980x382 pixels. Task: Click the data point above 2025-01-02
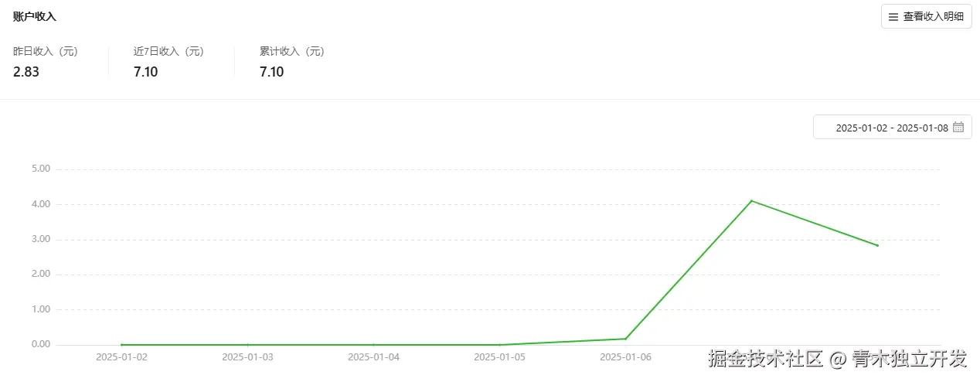click(121, 345)
